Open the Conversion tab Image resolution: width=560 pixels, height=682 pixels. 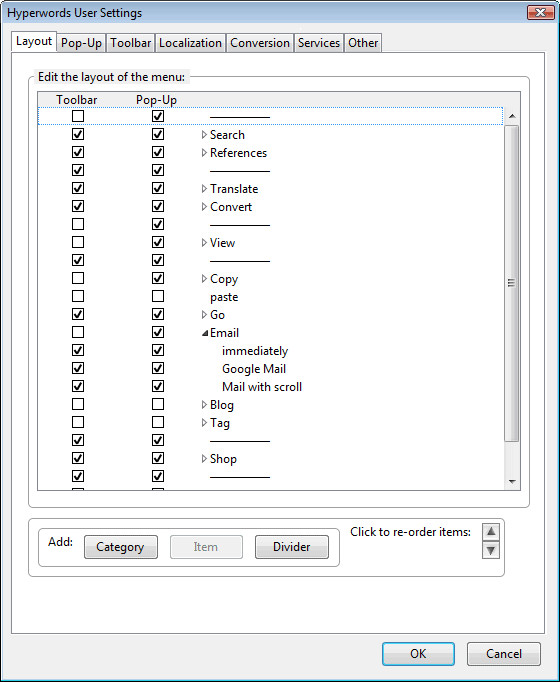[x=260, y=43]
